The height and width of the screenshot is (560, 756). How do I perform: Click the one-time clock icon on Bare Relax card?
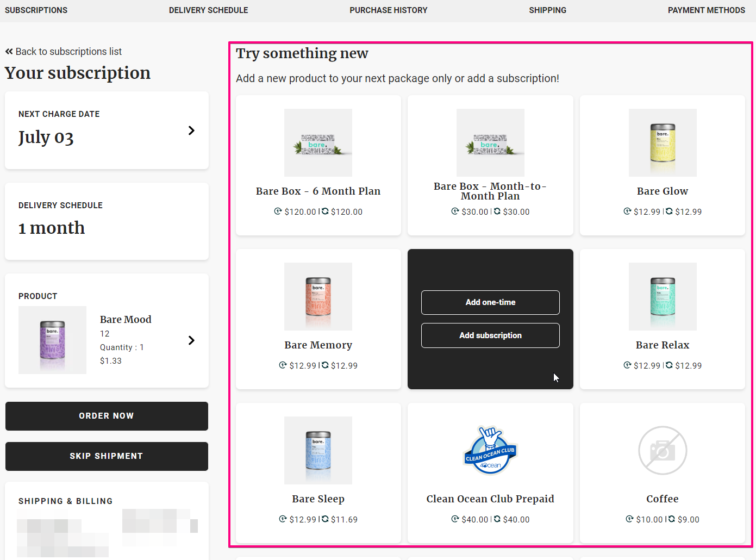(627, 365)
